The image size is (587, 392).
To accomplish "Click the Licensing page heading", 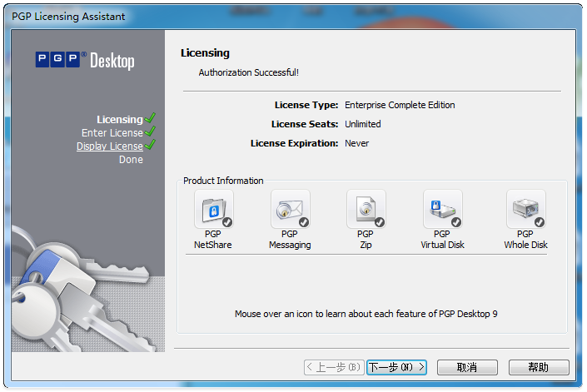I will click(205, 53).
